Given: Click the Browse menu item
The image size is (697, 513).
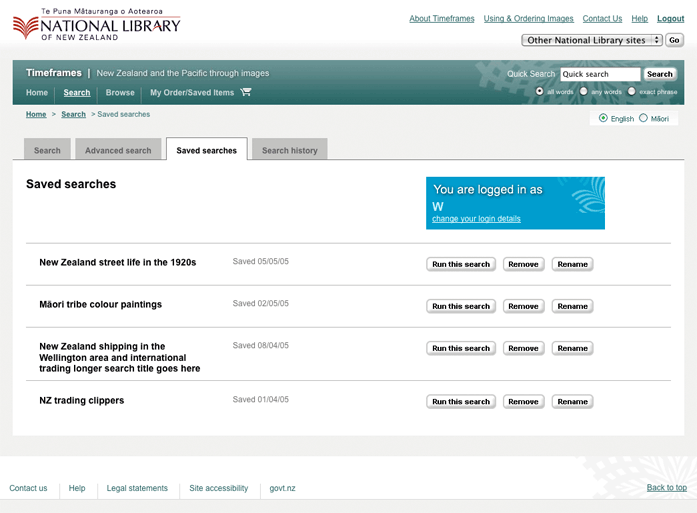Looking at the screenshot, I should pyautogui.click(x=120, y=93).
